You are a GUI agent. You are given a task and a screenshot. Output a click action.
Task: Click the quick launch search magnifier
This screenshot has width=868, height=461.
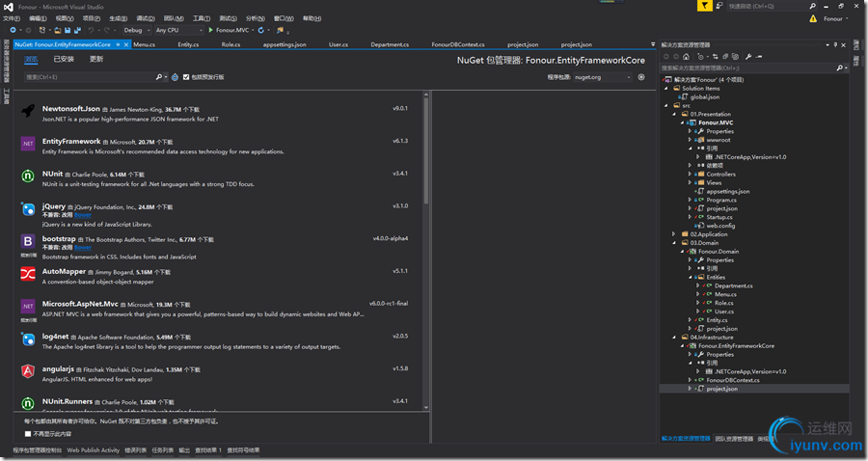(813, 6)
